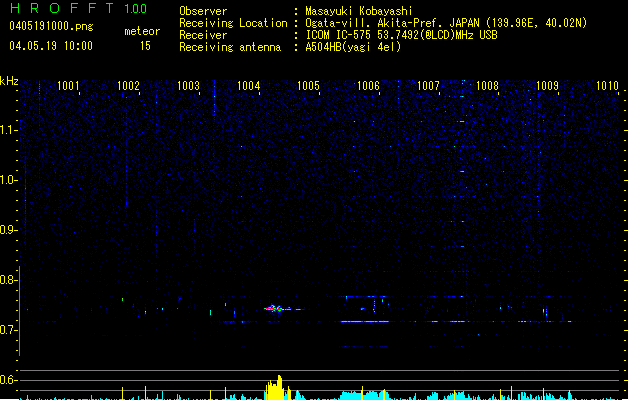Click time axis label 1001
This screenshot has height=400, width=629.
tap(68, 86)
